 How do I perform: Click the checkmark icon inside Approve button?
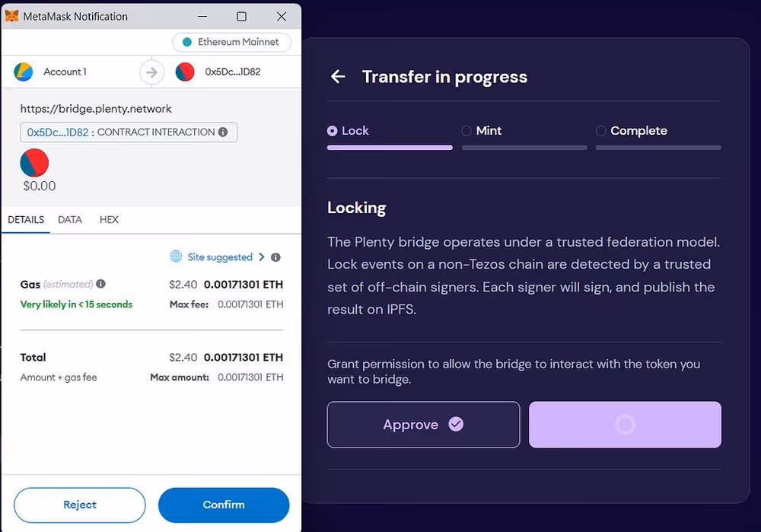(x=456, y=424)
